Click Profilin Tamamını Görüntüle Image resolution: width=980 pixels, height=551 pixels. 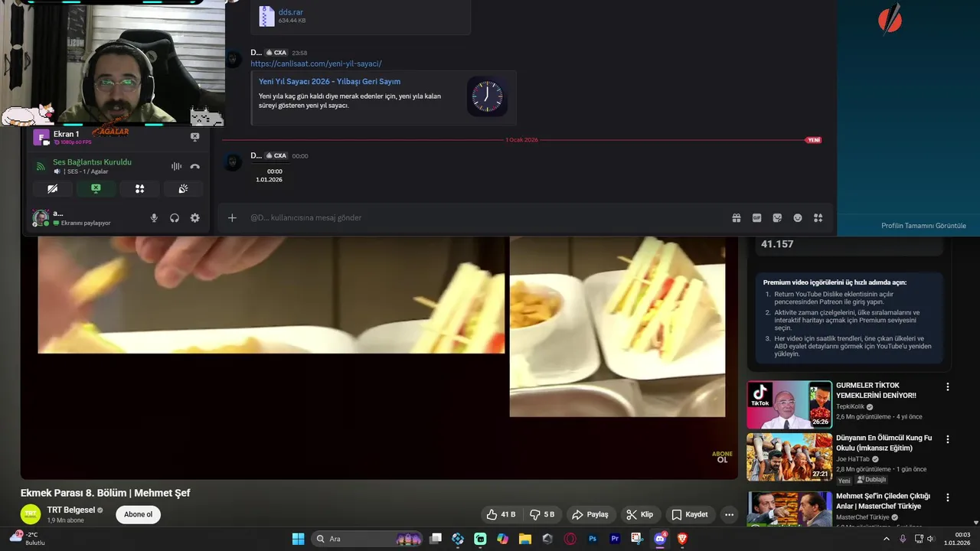pyautogui.click(x=923, y=226)
